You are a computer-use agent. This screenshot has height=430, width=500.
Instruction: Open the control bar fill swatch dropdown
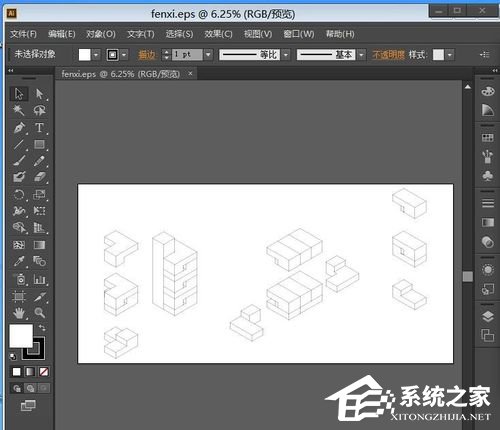pos(96,55)
